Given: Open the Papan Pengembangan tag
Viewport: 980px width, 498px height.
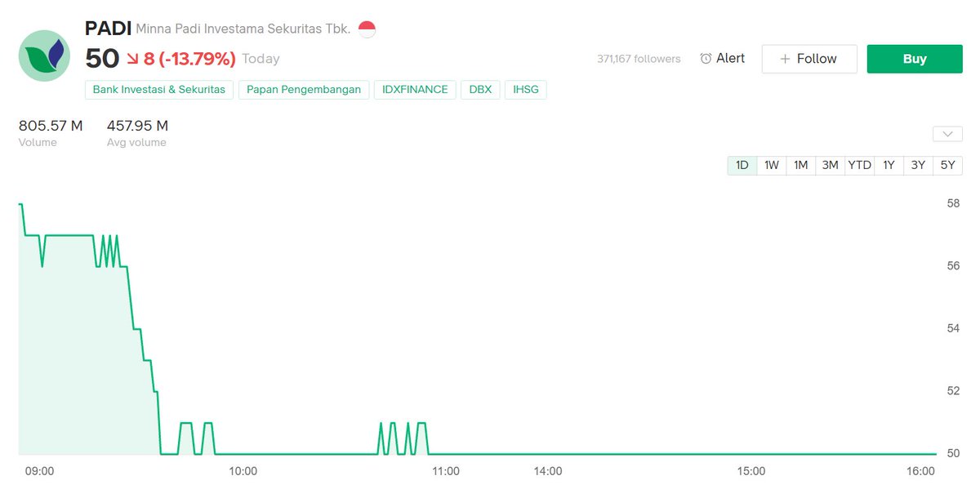Looking at the screenshot, I should pos(304,90).
